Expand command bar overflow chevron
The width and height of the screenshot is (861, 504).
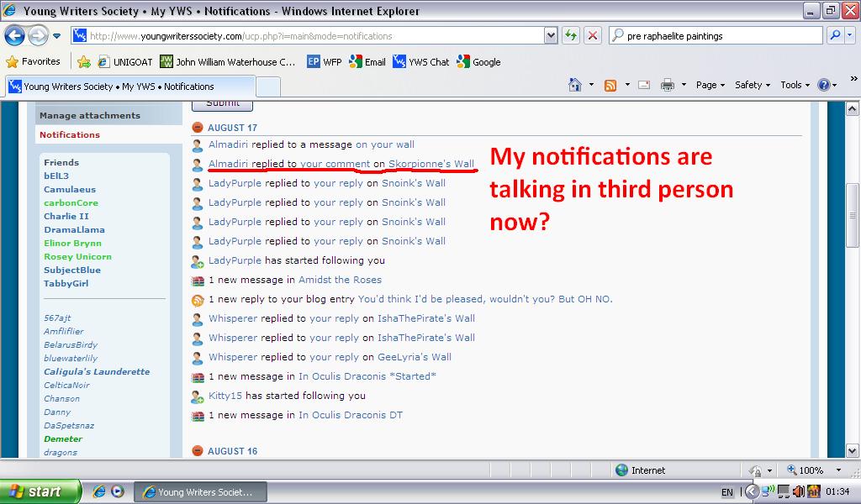pos(854,79)
